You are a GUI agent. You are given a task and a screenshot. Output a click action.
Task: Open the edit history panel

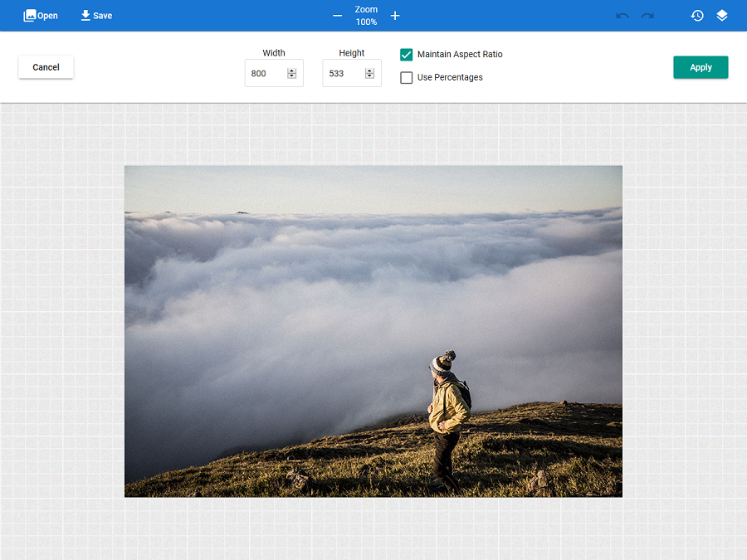pyautogui.click(x=697, y=15)
